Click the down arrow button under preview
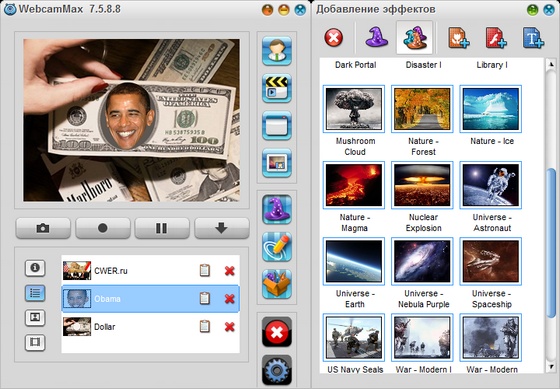The image size is (560, 389). pos(221,228)
